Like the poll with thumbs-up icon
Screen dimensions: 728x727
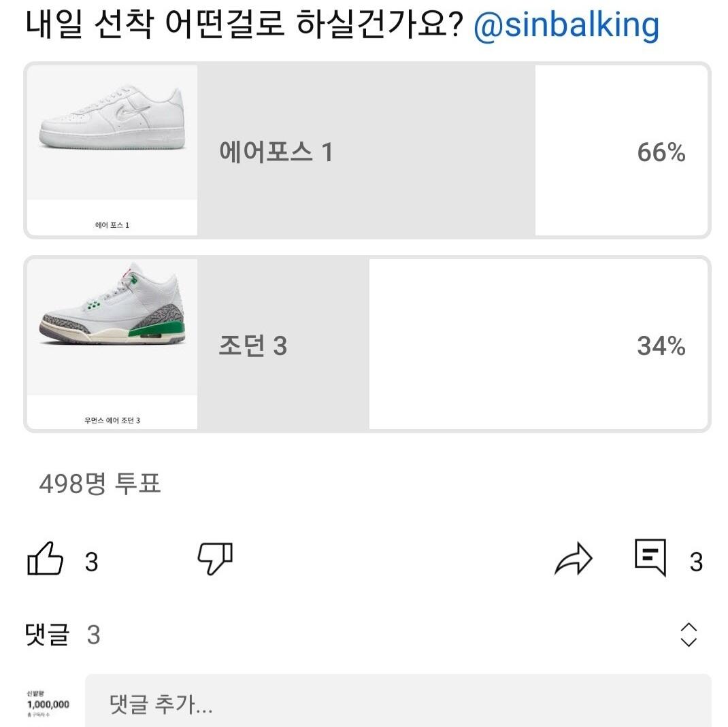45,560
